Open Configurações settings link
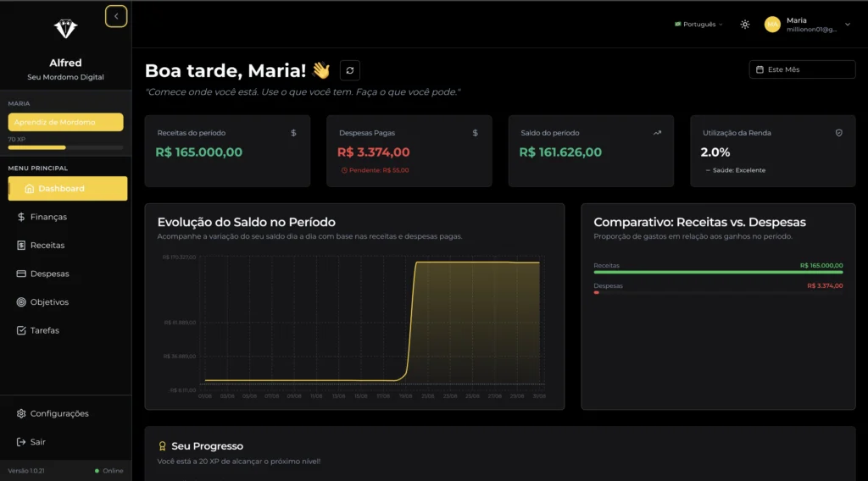Viewport: 868px width, 481px height. pyautogui.click(x=68, y=413)
